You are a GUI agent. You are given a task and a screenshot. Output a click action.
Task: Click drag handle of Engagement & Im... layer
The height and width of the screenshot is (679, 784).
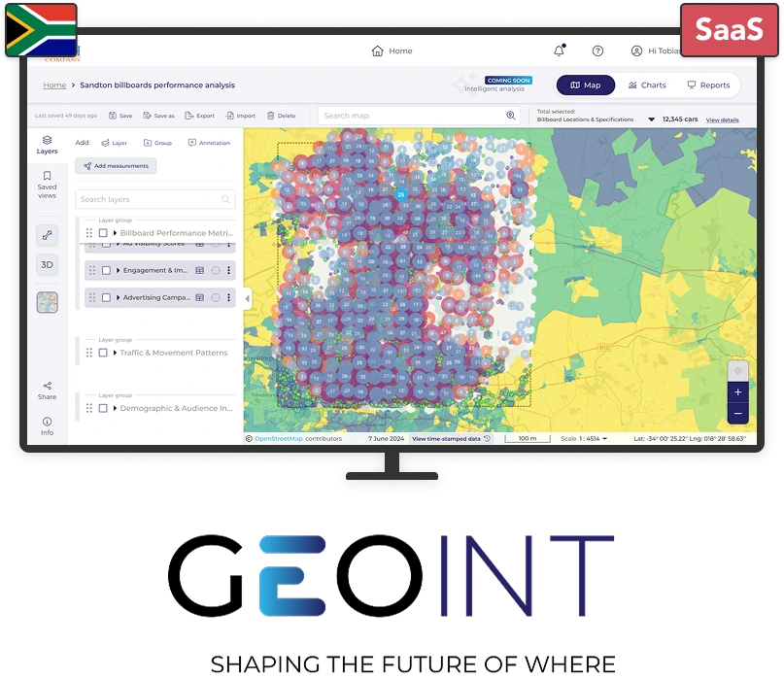(92, 270)
